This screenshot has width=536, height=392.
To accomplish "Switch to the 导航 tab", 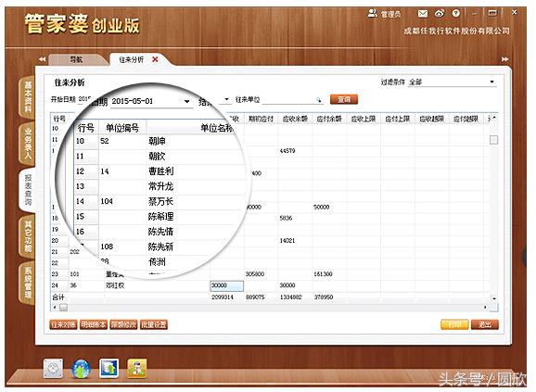I will (x=76, y=59).
